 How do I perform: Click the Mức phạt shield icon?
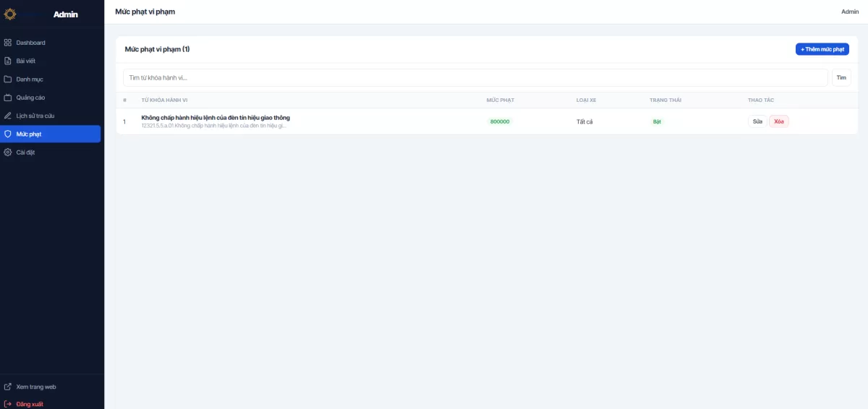click(x=8, y=134)
